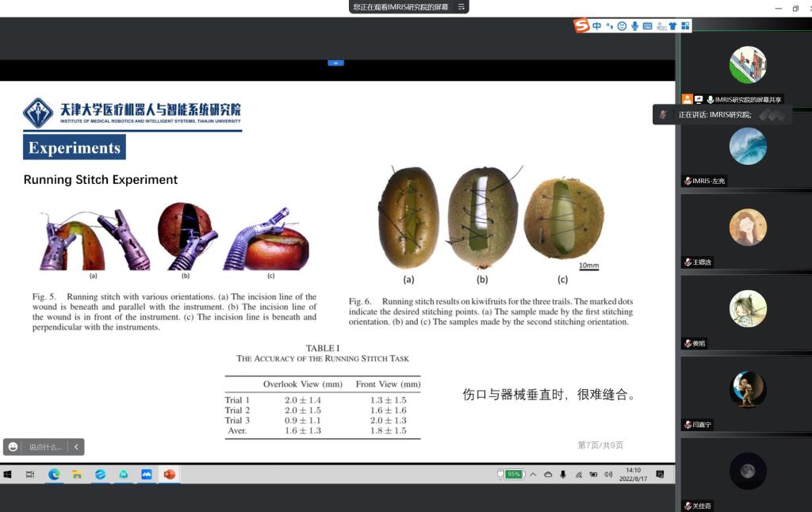Toggle Chinese/English mode in Sogou toolbar
The width and height of the screenshot is (812, 512).
click(597, 26)
